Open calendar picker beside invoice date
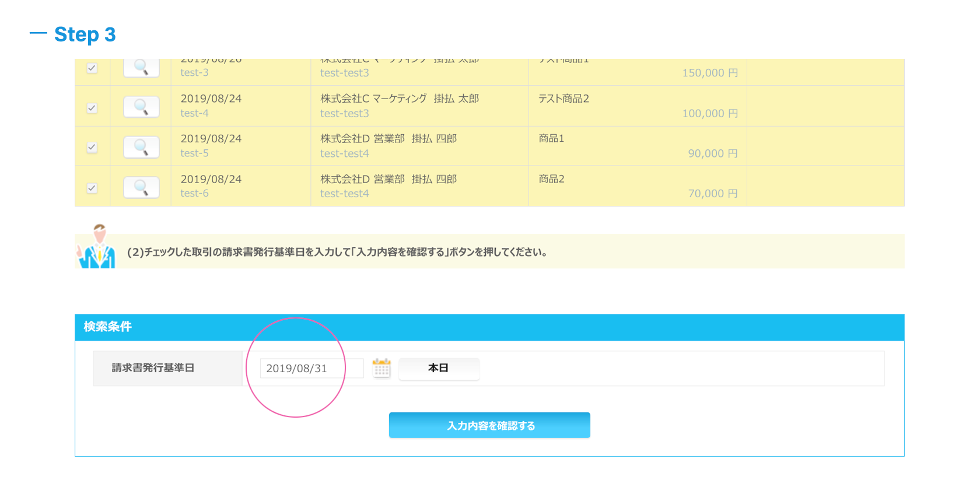This screenshot has height=483, width=980. [381, 368]
